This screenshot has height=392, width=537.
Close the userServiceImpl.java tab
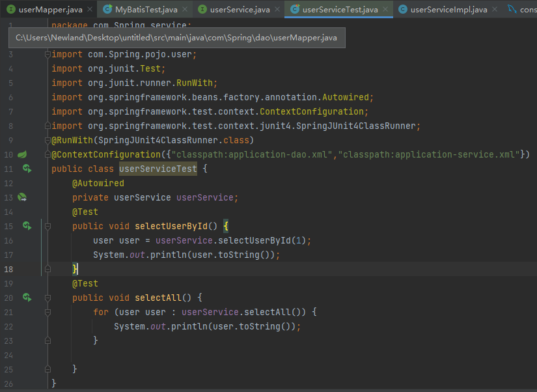coord(495,10)
